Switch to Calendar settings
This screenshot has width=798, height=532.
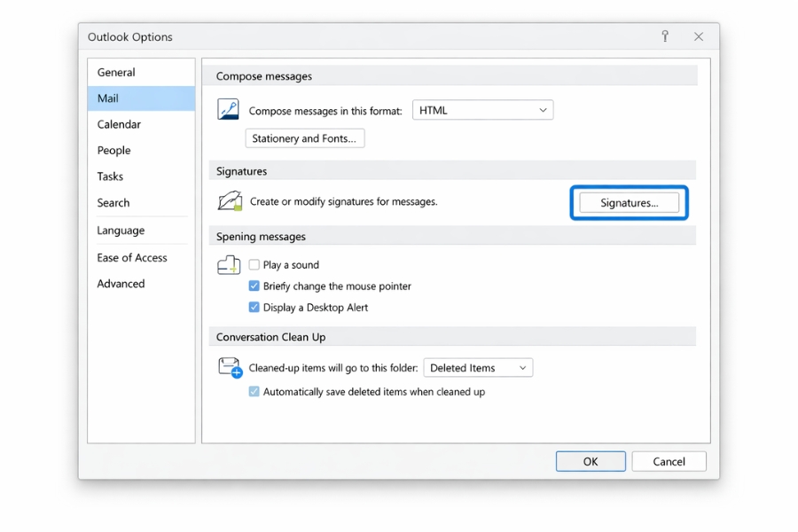coord(119,124)
